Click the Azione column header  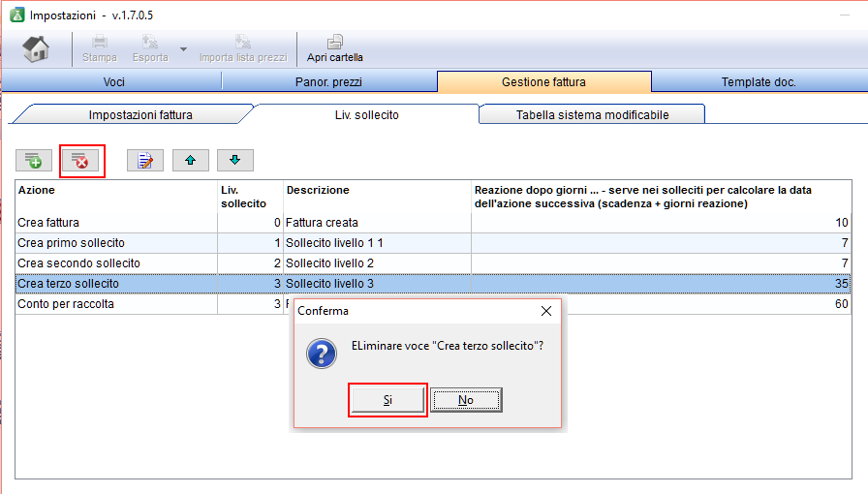[x=116, y=197]
